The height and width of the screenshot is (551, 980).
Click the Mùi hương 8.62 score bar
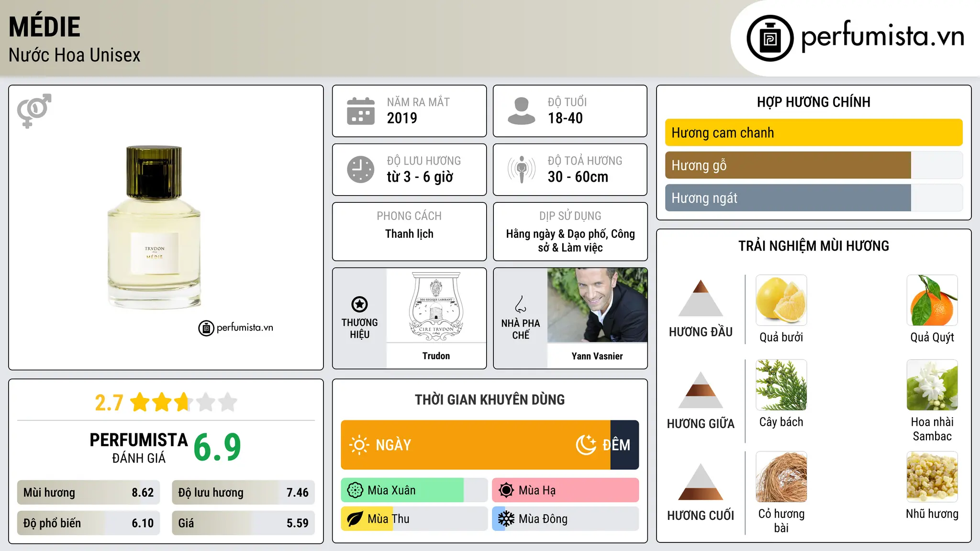[89, 493]
